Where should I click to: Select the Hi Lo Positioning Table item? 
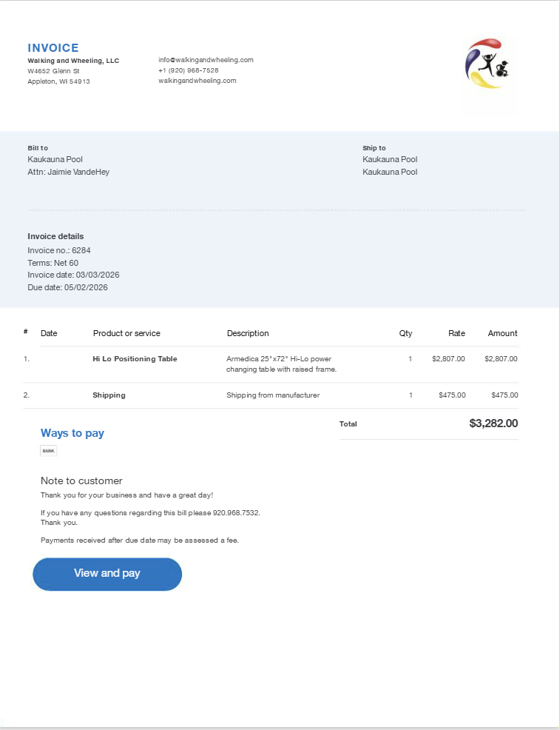[x=135, y=359]
